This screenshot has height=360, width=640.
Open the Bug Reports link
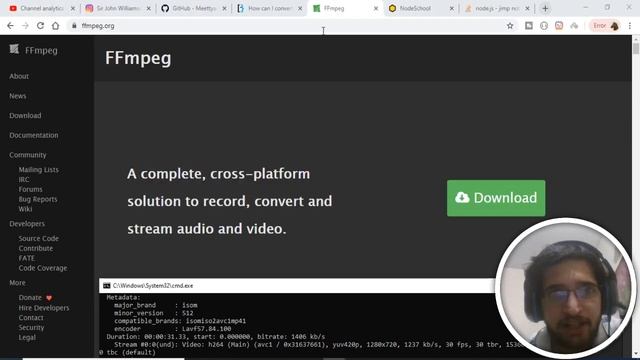pos(38,199)
